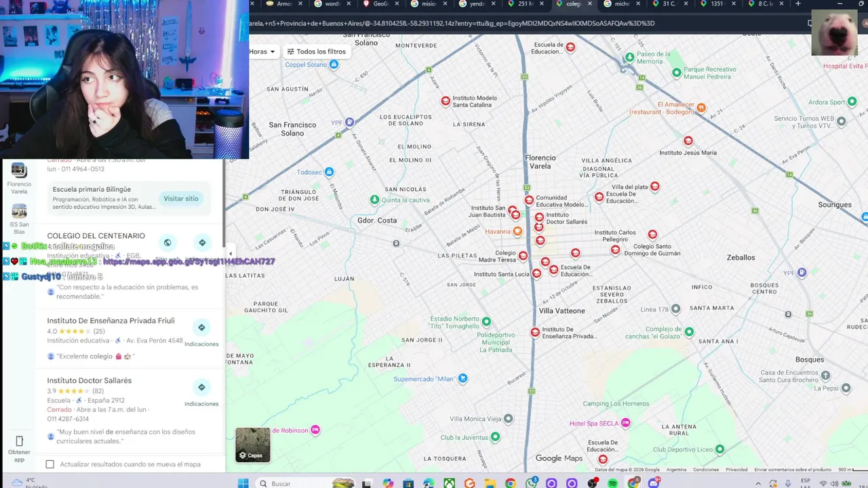The width and height of the screenshot is (868, 488).
Task: Open the Privacidad link on the map footer
Action: coord(736,470)
